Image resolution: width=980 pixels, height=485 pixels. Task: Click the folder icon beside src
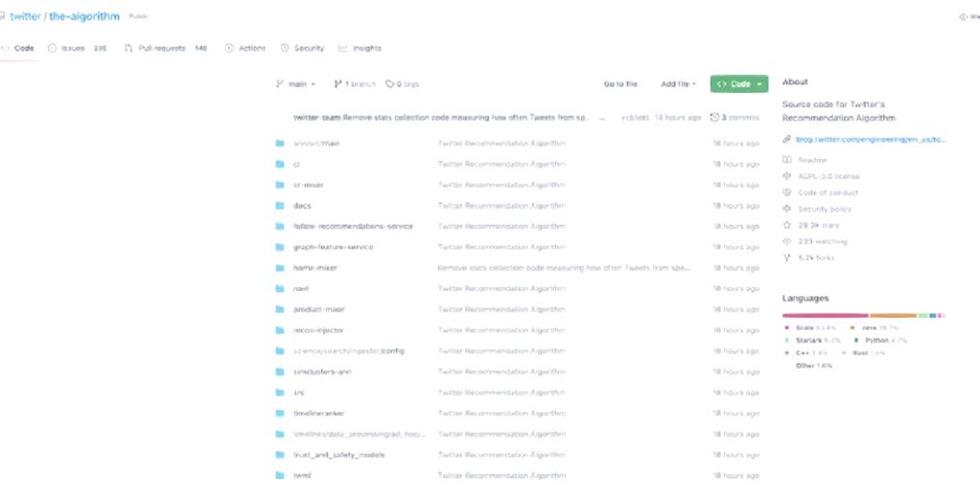pos(279,393)
